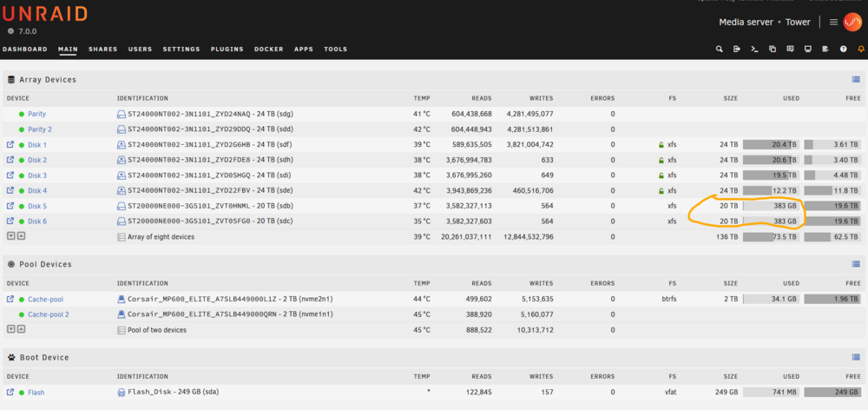Click the Tower server name
The image size is (868, 410).
(798, 23)
